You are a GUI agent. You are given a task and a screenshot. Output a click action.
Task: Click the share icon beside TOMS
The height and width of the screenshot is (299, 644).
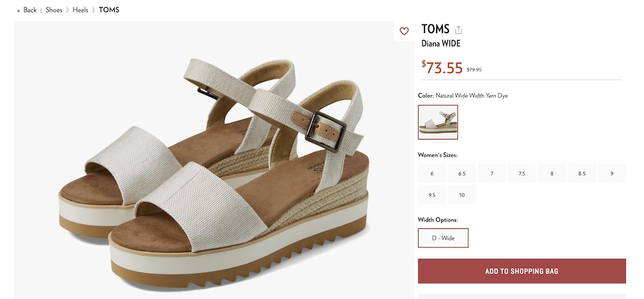459,30
